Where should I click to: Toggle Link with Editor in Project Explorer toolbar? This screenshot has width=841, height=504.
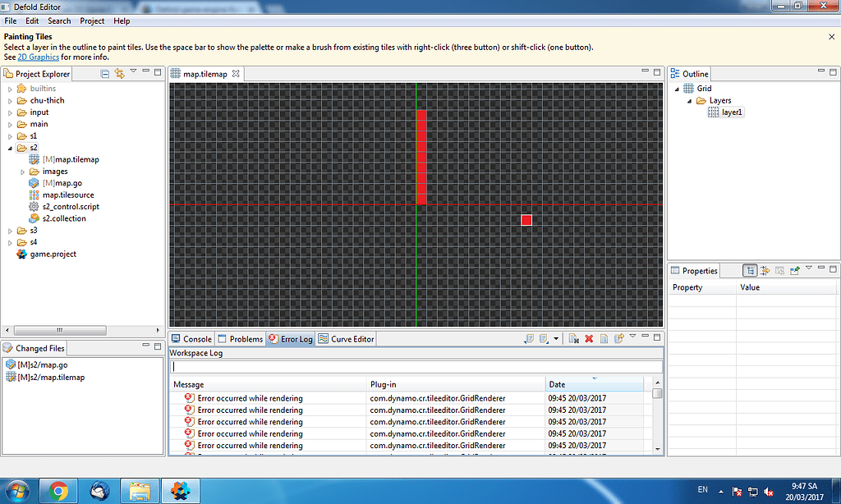tap(120, 73)
